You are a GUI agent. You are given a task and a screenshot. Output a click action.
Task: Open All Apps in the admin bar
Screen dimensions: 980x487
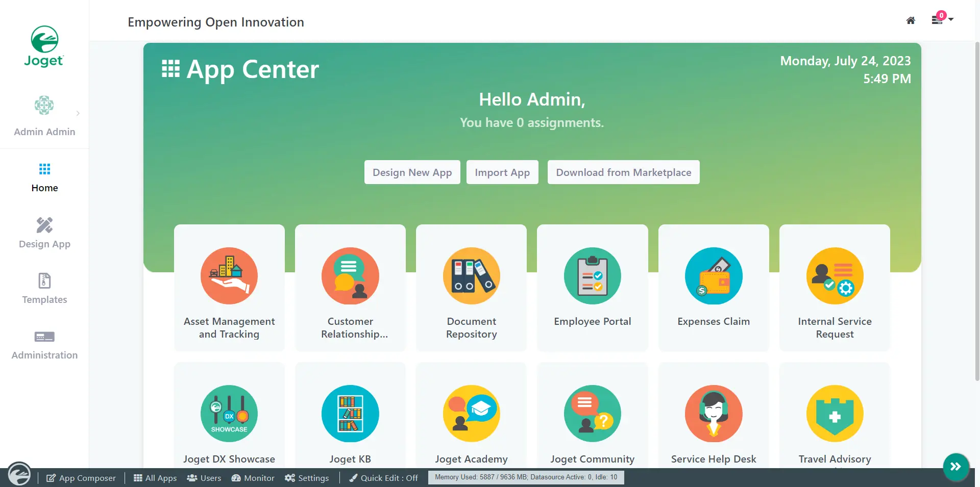155,478
